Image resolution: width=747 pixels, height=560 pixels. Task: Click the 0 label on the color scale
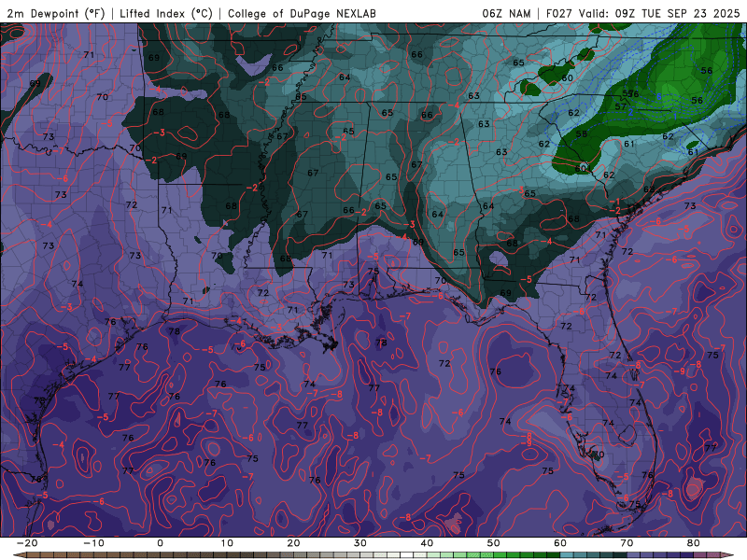(160, 543)
